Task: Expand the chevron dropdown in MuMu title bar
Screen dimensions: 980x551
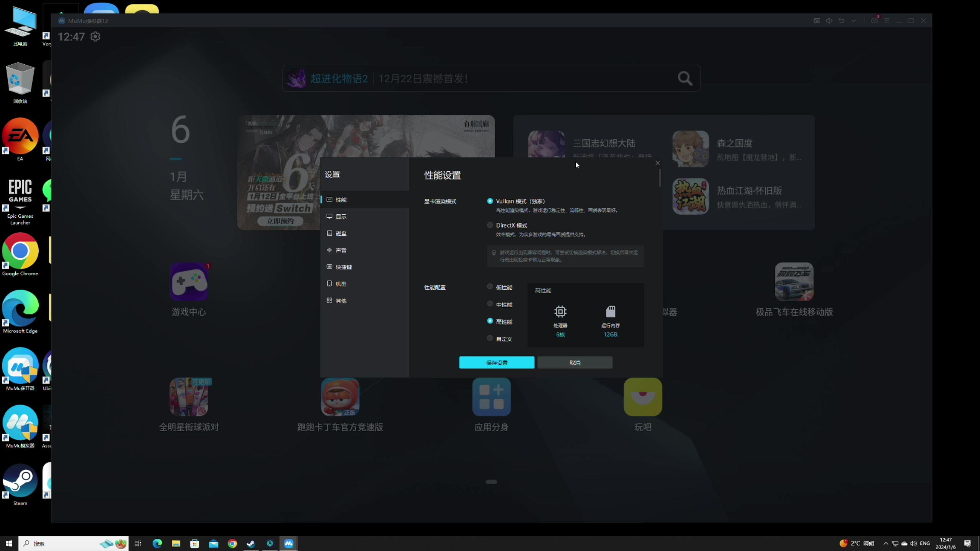Action: tap(854, 21)
